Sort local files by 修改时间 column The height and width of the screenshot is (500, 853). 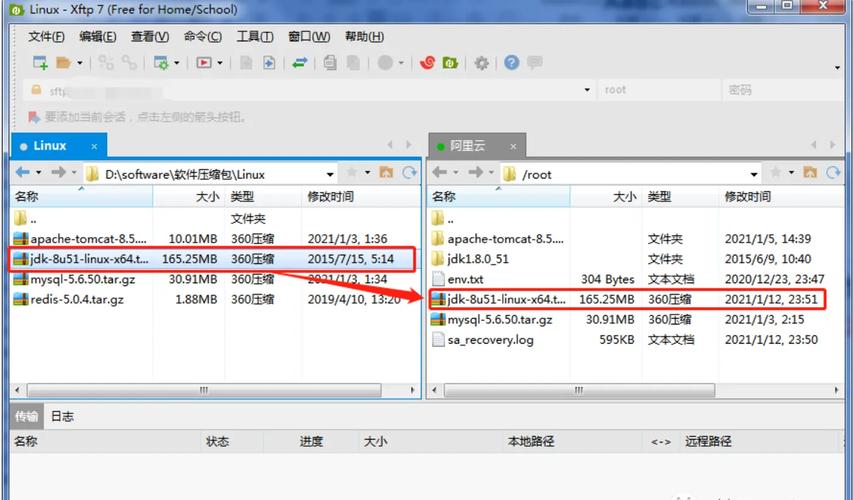click(361, 196)
